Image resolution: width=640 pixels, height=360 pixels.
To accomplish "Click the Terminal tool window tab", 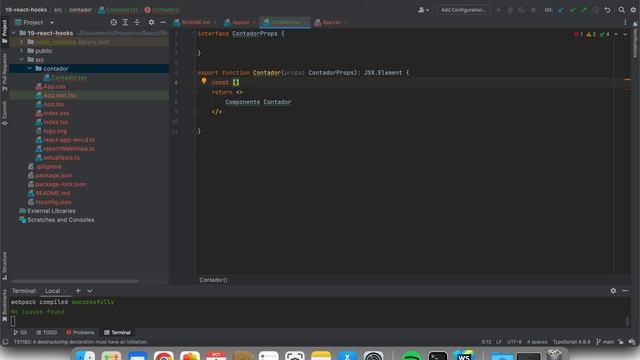I will pos(117,333).
